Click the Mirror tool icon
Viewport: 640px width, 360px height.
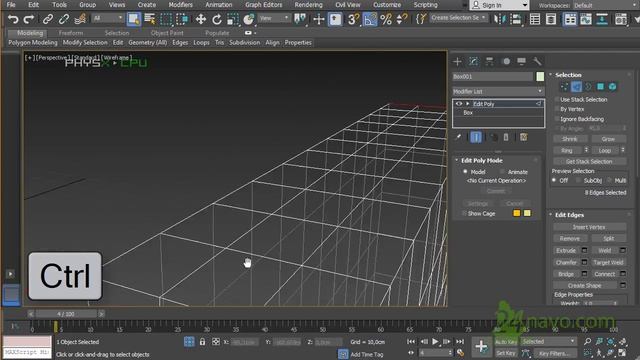[x=500, y=19]
